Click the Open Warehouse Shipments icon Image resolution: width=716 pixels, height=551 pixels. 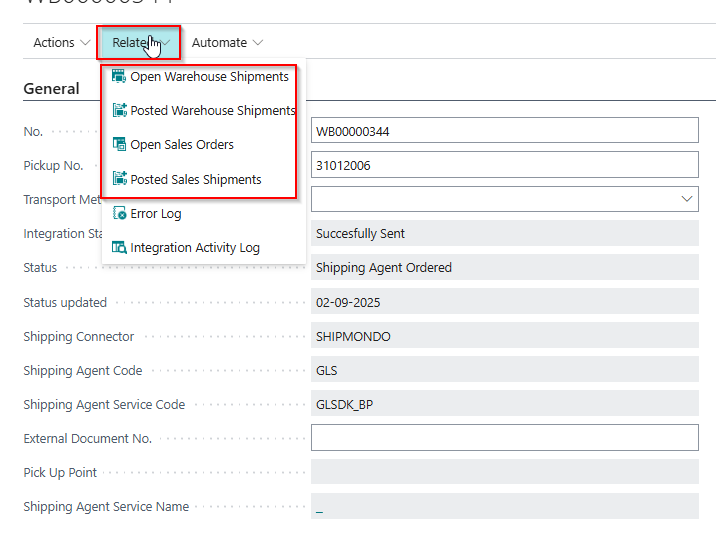pos(119,77)
